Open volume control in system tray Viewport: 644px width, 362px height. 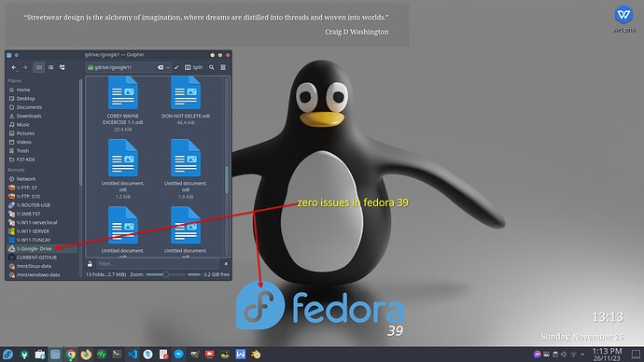click(564, 355)
